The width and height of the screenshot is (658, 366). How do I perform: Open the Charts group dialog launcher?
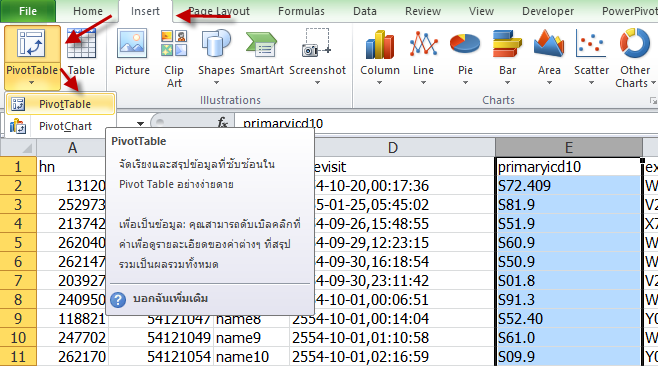[653, 101]
